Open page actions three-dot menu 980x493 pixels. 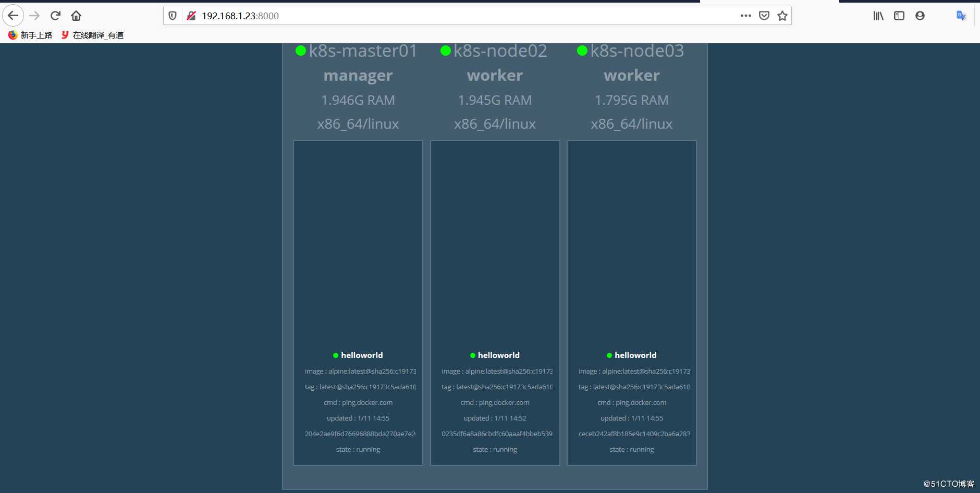[x=746, y=16]
